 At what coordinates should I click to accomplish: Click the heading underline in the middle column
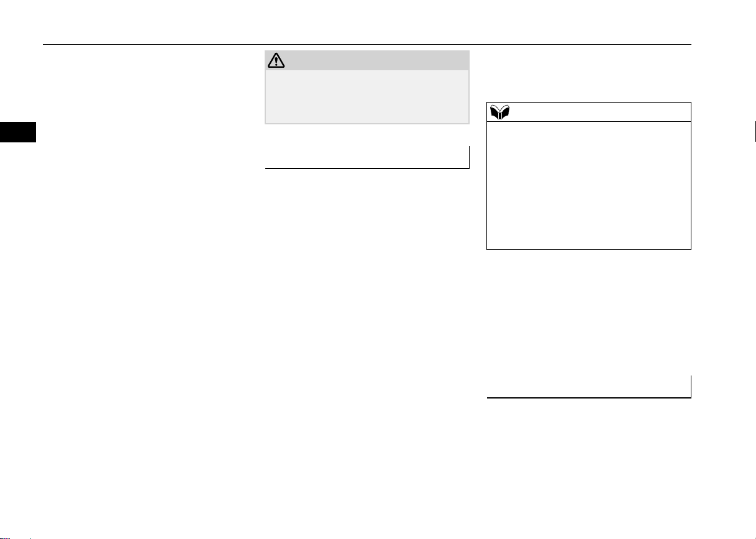[367, 168]
